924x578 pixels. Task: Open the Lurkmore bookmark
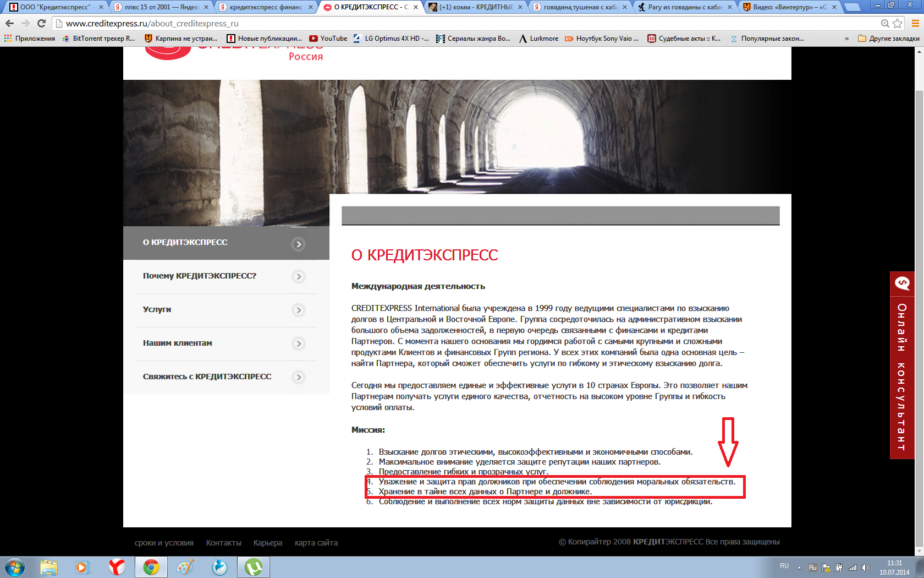[538, 39]
